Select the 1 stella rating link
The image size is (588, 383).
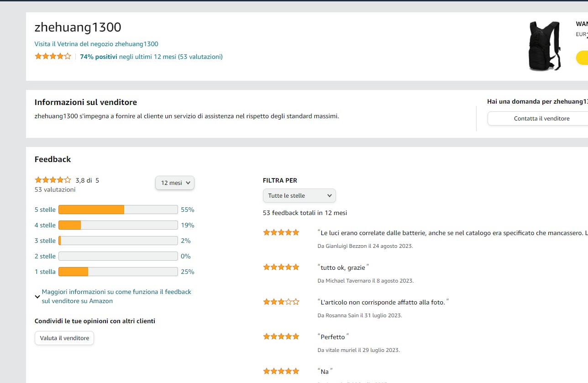click(45, 272)
